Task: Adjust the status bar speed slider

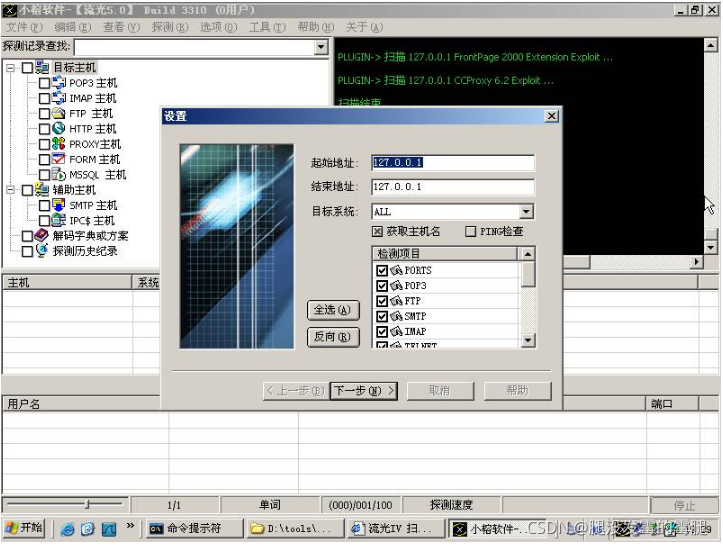Action: point(87,504)
